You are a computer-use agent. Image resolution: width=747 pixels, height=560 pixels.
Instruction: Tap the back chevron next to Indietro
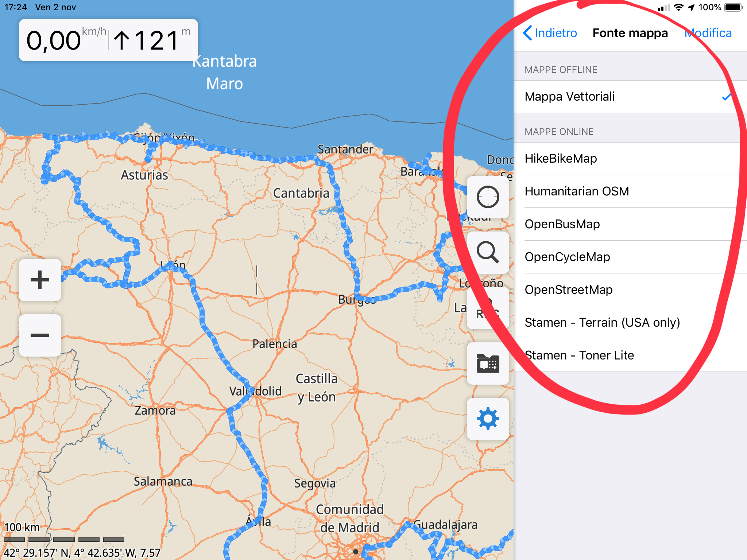click(x=528, y=33)
